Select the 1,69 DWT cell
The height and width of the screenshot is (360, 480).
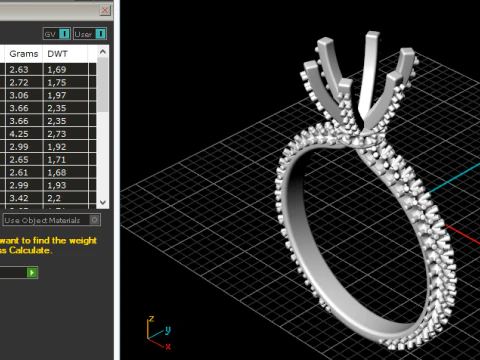[66, 69]
